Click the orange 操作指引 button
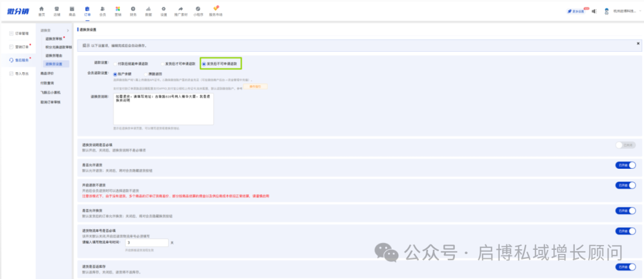 pos(255,86)
